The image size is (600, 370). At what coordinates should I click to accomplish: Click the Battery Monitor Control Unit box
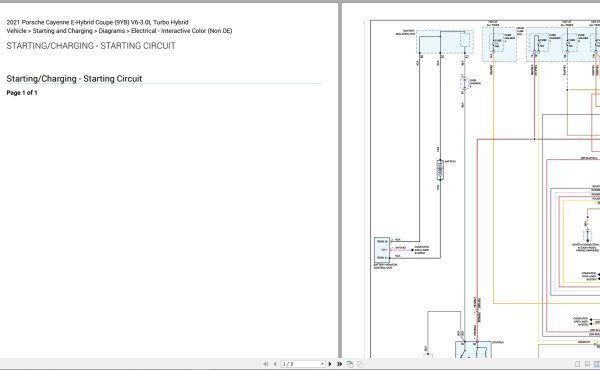coord(382,249)
